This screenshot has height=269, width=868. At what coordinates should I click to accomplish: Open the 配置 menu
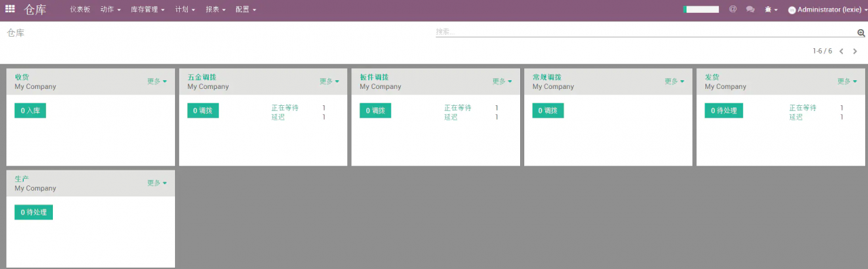(x=245, y=10)
